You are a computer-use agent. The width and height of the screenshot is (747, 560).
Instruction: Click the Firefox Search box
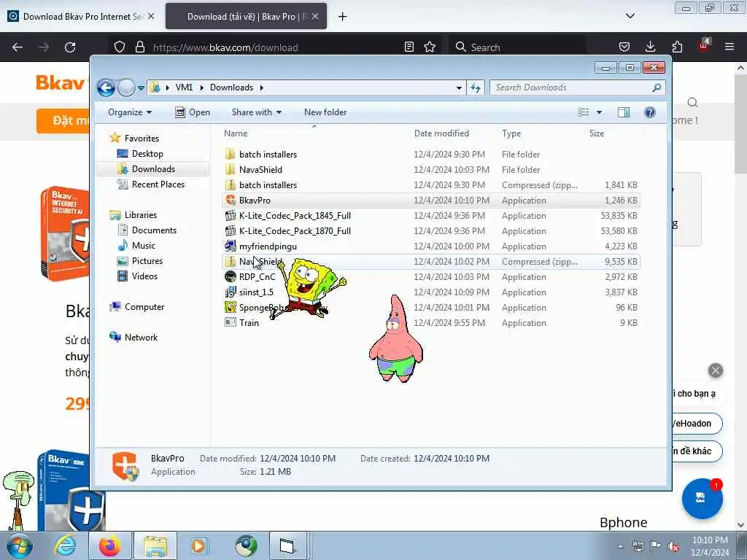coord(518,47)
